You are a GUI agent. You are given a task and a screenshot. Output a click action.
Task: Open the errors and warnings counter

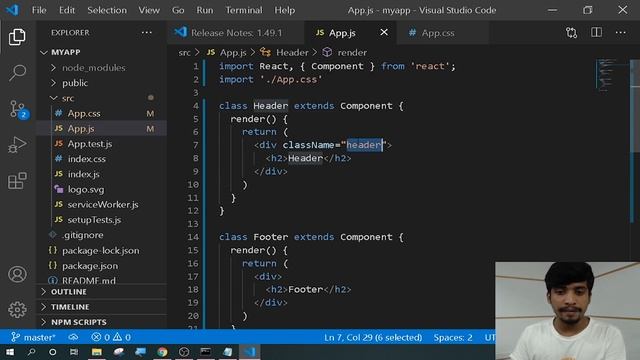click(x=111, y=338)
